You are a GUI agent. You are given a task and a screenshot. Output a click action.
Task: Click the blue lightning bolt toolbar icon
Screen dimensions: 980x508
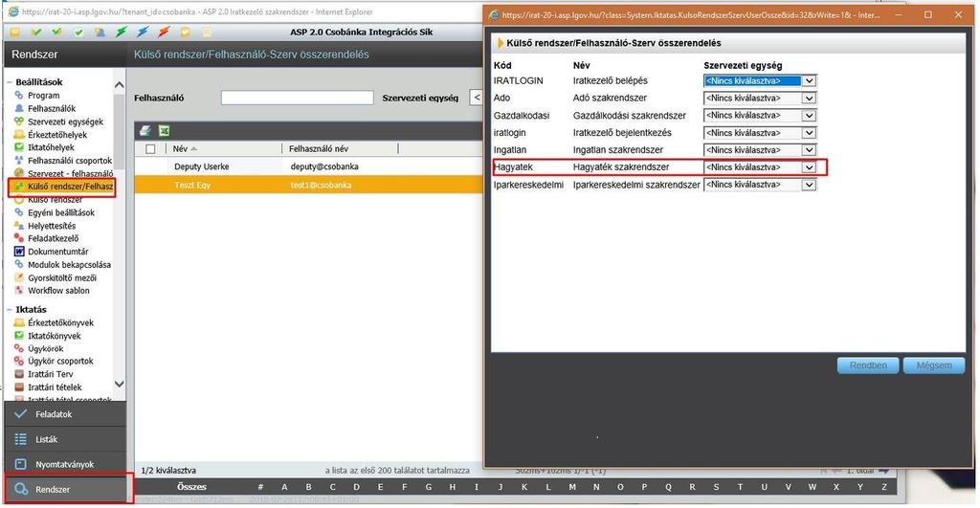(x=144, y=32)
